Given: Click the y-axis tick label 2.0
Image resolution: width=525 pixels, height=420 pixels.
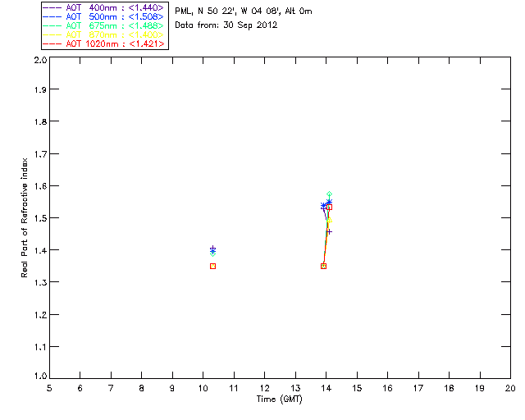Looking at the screenshot, I should point(40,61).
